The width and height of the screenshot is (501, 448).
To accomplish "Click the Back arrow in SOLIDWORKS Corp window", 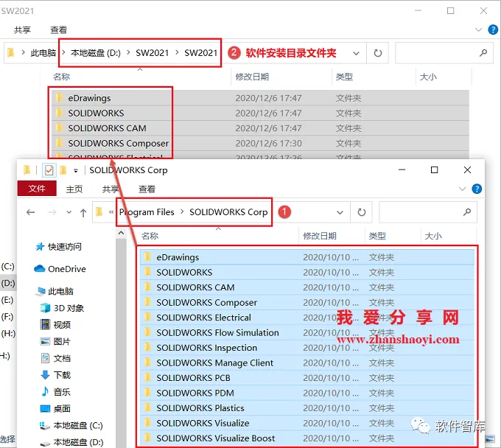I will (x=31, y=212).
